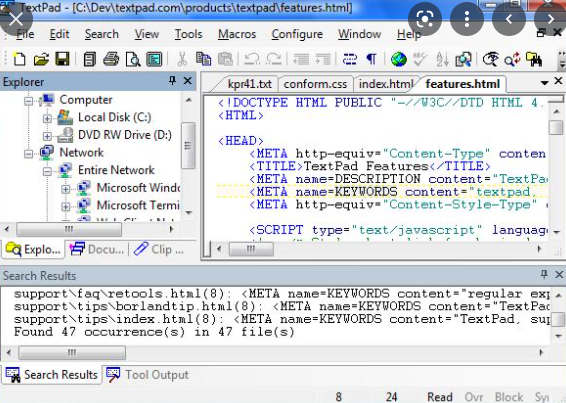The width and height of the screenshot is (566, 403).
Task: Click support\faq\retools.html search result line
Action: pyautogui.click(x=281, y=294)
